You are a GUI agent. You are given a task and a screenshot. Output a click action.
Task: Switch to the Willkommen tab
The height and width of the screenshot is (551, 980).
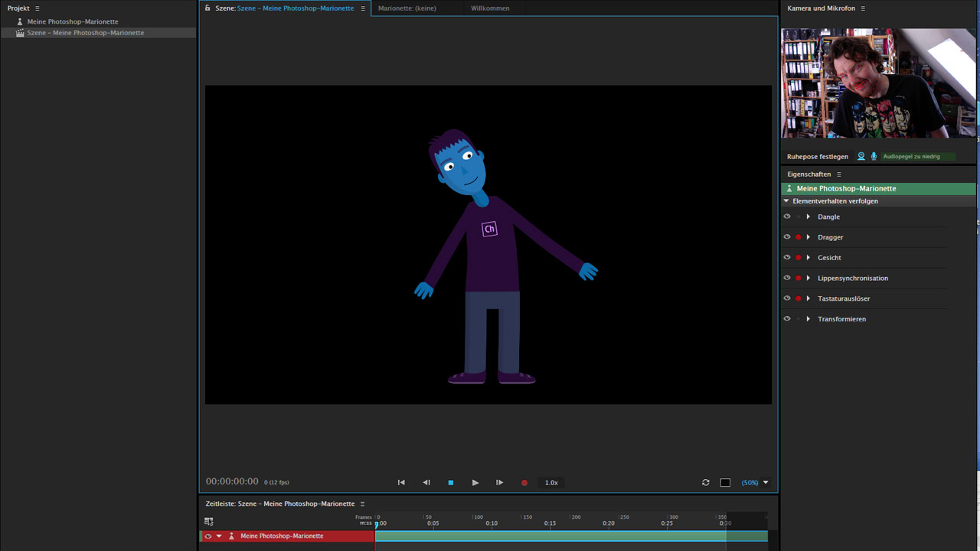tap(490, 8)
